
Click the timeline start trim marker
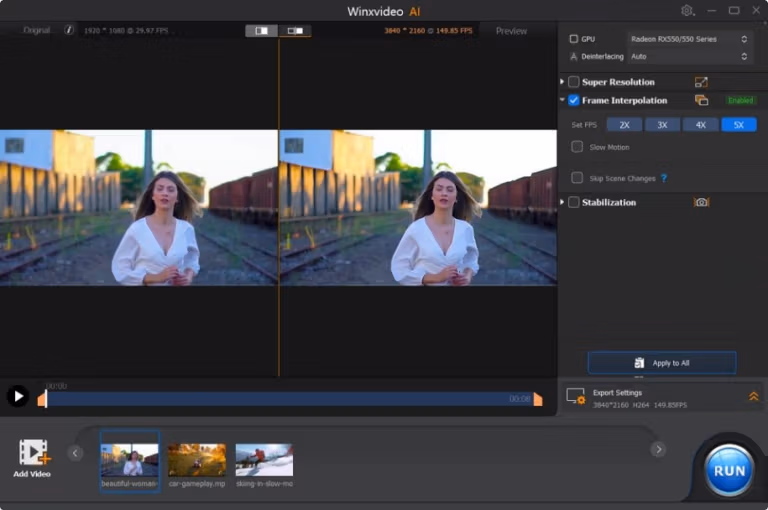click(42, 399)
